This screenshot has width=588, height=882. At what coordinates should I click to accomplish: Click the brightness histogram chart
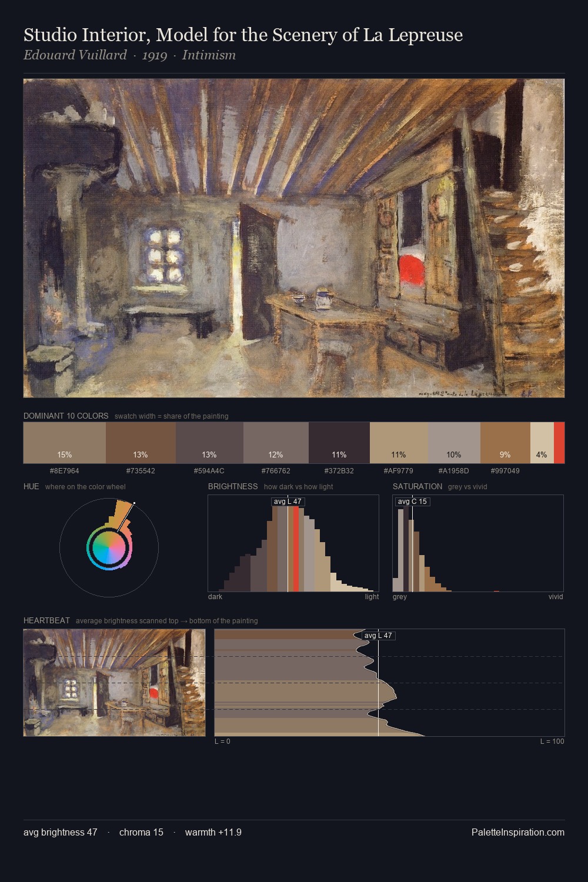pyautogui.click(x=293, y=543)
